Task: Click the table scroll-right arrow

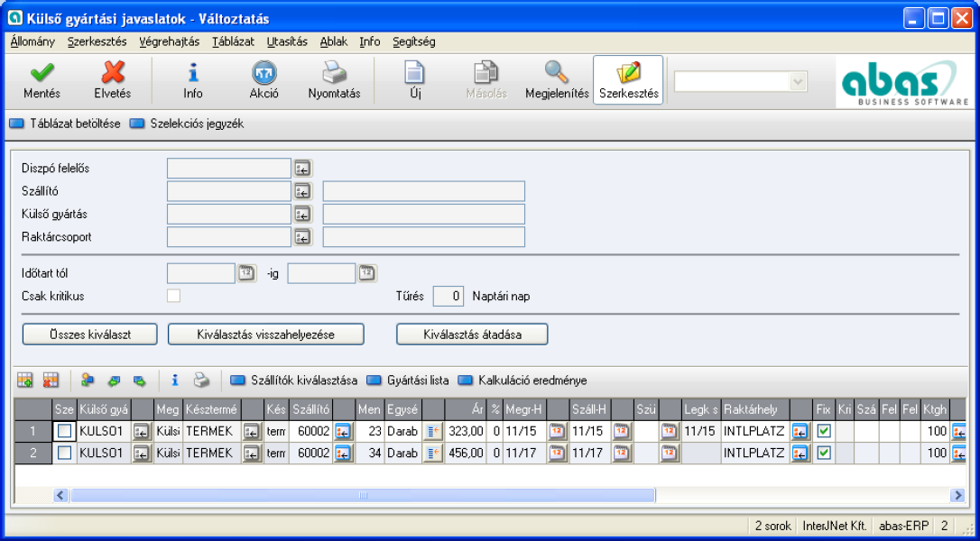Action: point(957,495)
